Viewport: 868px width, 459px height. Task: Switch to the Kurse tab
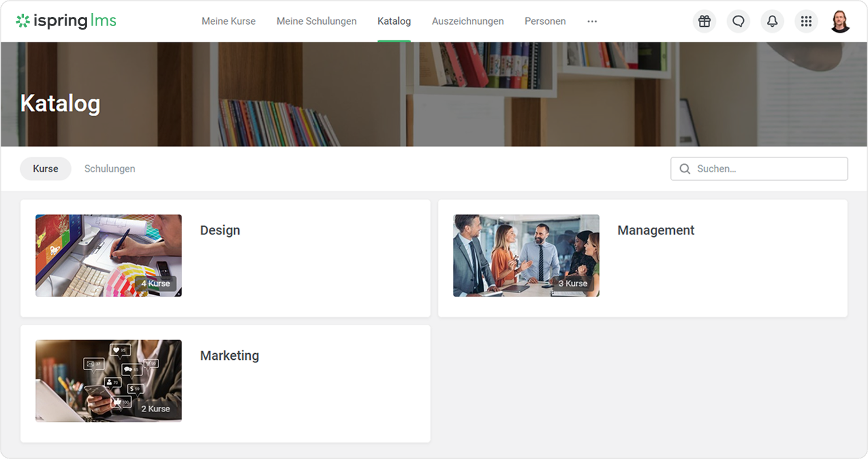click(x=46, y=168)
